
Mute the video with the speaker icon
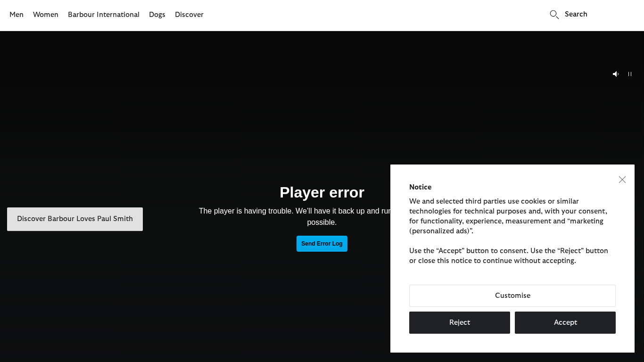(x=615, y=74)
